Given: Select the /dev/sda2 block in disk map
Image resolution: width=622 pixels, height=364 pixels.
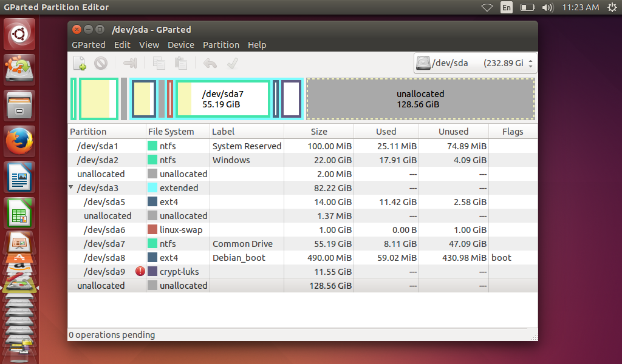Looking at the screenshot, I should 99,99.
